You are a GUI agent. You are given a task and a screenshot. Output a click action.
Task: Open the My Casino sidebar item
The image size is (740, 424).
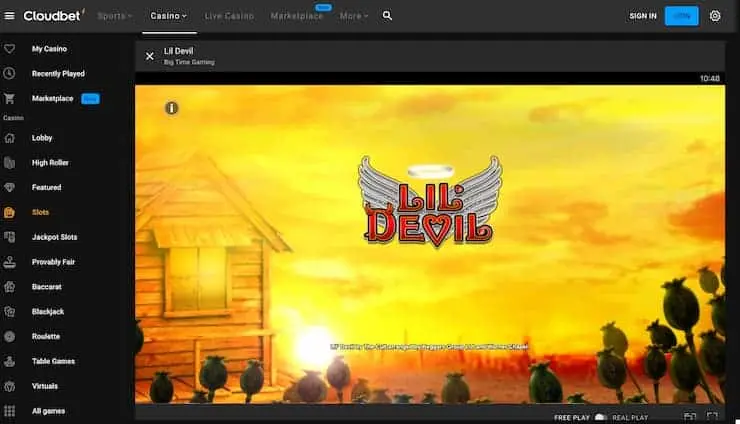click(x=49, y=49)
